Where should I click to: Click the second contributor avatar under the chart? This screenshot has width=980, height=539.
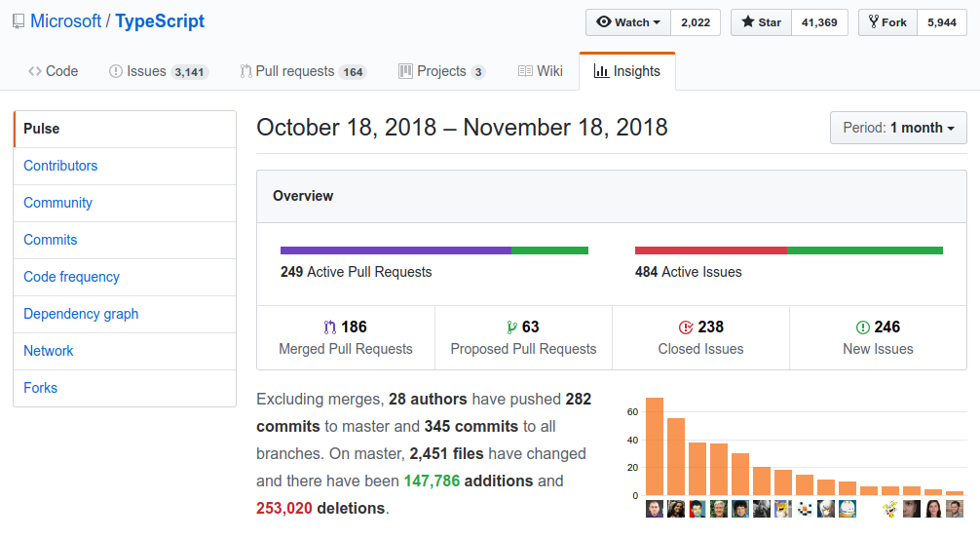tap(676, 509)
